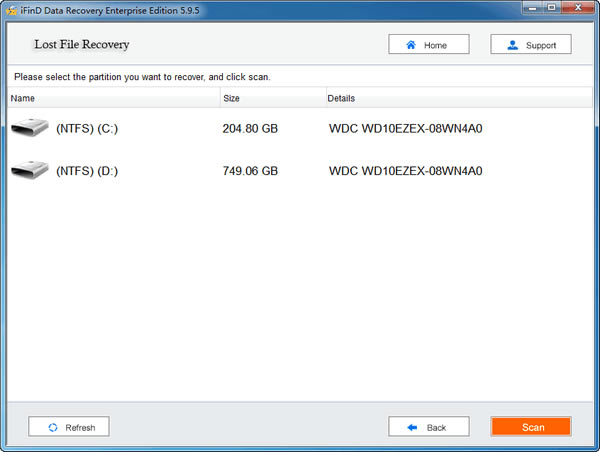Sort by the Size column header
This screenshot has height=452, width=600.
[273, 98]
